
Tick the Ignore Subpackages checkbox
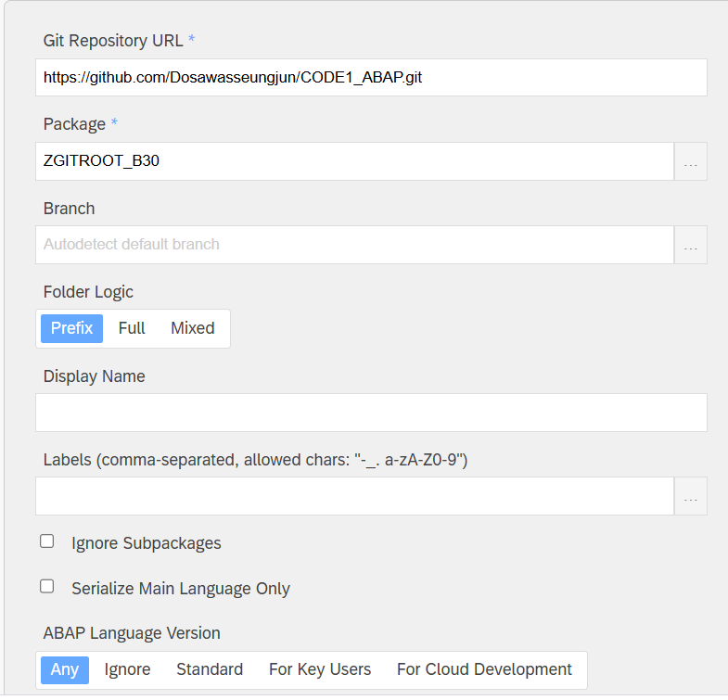47,541
